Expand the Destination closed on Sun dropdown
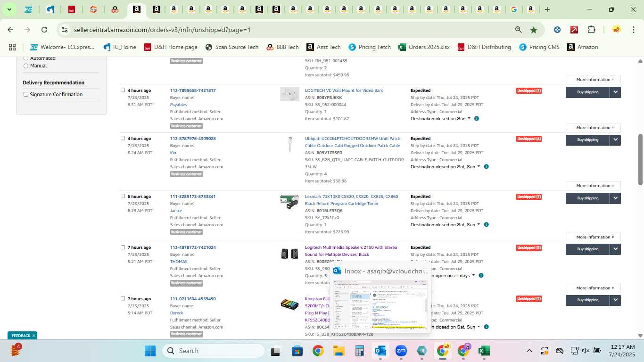 coord(440,119)
